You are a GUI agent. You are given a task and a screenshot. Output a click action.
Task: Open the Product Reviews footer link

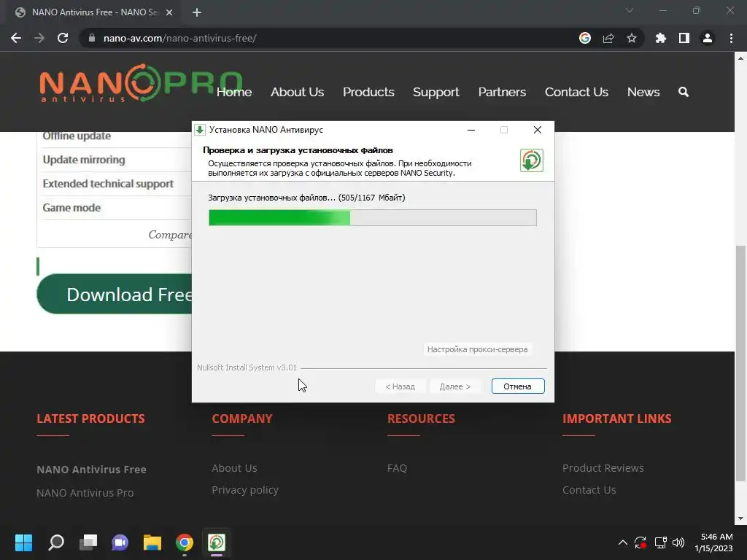603,468
